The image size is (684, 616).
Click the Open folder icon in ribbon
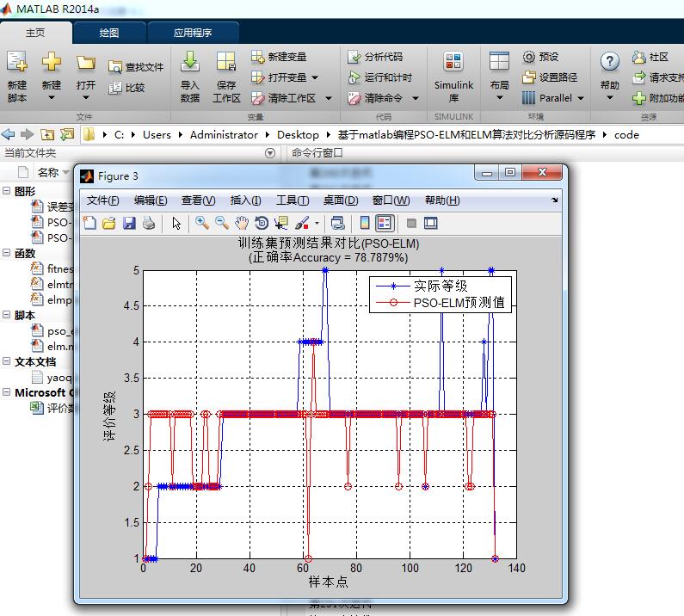(85, 63)
